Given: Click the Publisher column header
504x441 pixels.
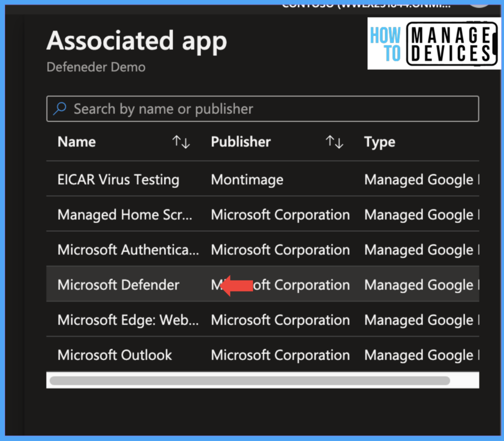Looking at the screenshot, I should [x=241, y=142].
